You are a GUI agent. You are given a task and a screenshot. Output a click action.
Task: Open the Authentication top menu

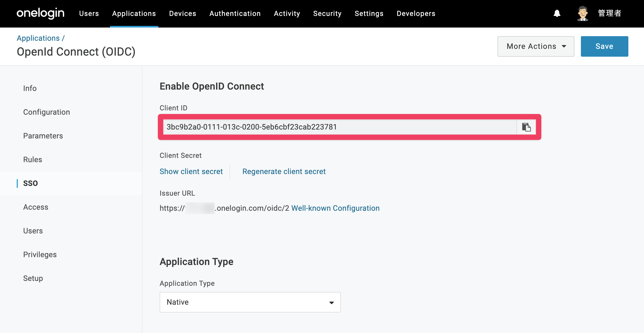coord(235,13)
